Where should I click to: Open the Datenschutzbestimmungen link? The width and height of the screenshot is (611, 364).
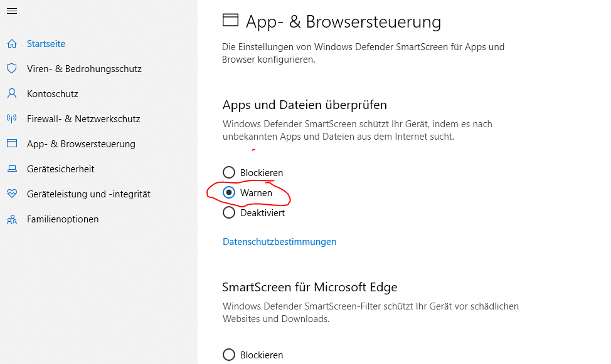point(279,242)
